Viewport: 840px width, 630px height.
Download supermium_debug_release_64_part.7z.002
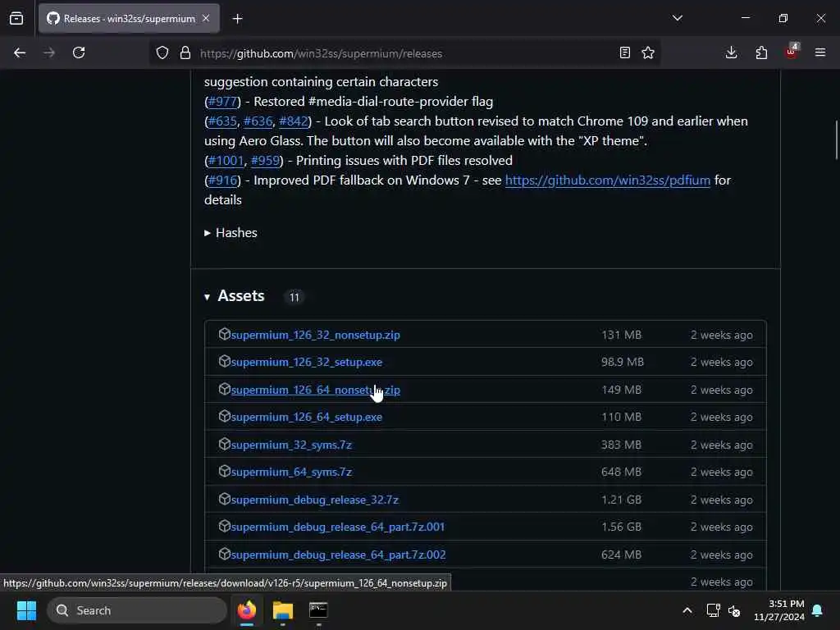[339, 555]
